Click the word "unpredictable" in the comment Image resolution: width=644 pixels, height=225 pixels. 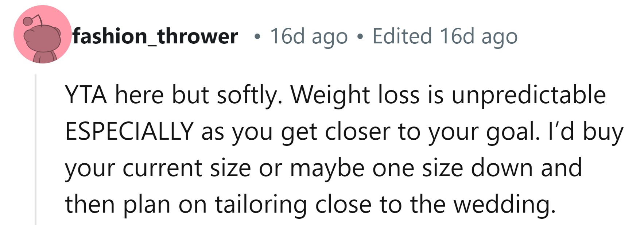(x=528, y=95)
